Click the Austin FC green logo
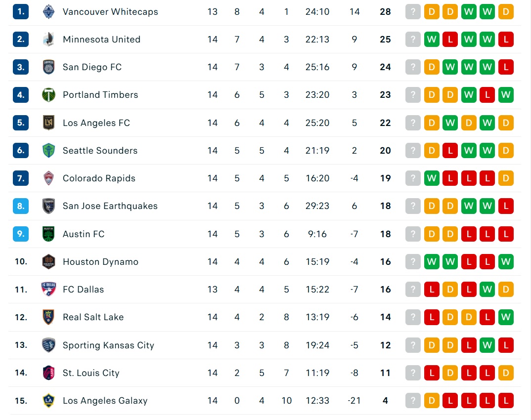This screenshot has width=531, height=420. click(49, 234)
